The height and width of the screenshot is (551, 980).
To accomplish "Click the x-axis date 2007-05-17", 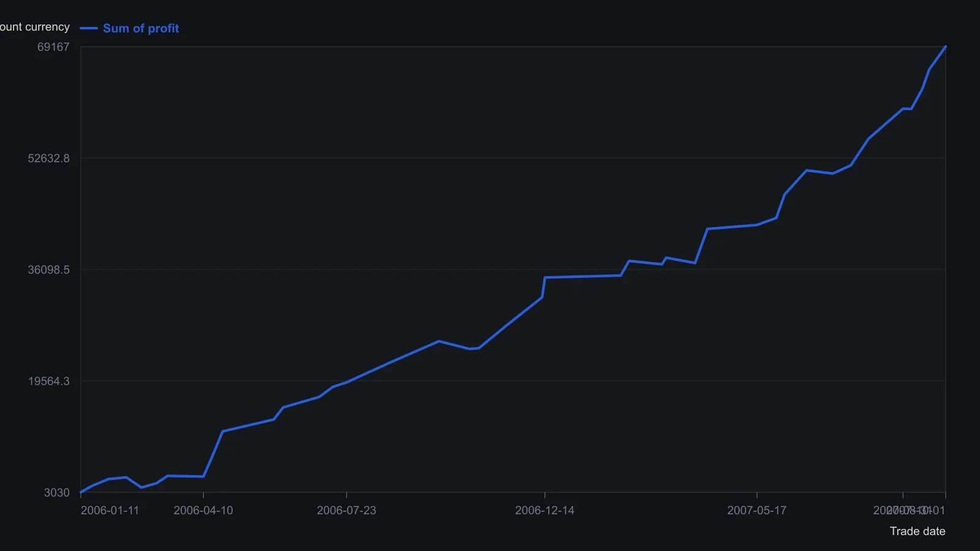I will coord(756,510).
